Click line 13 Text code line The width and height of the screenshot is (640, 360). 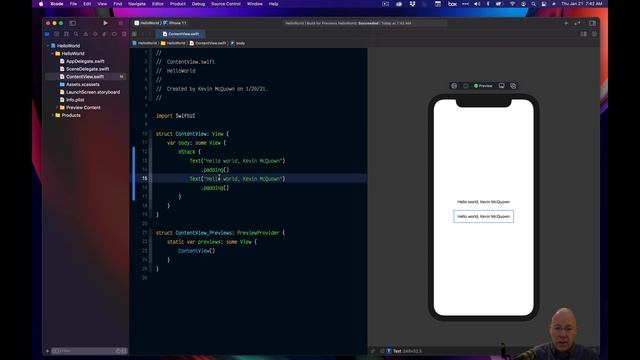(x=237, y=161)
